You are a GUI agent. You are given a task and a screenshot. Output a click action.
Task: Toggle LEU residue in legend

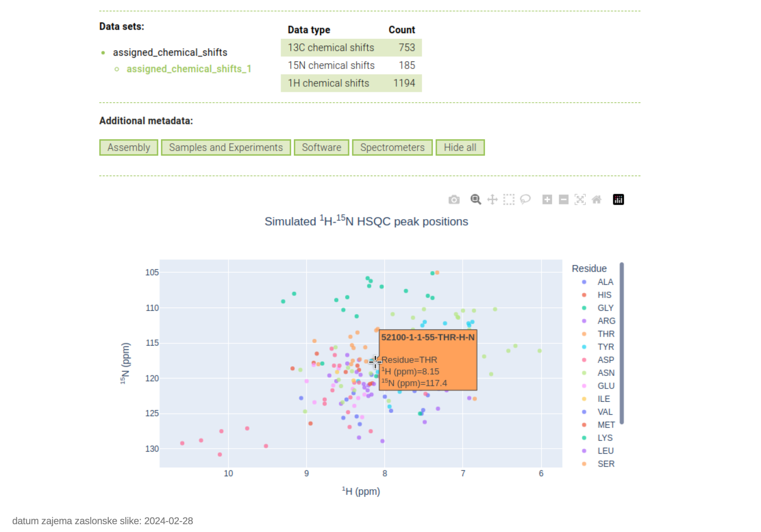click(598, 451)
